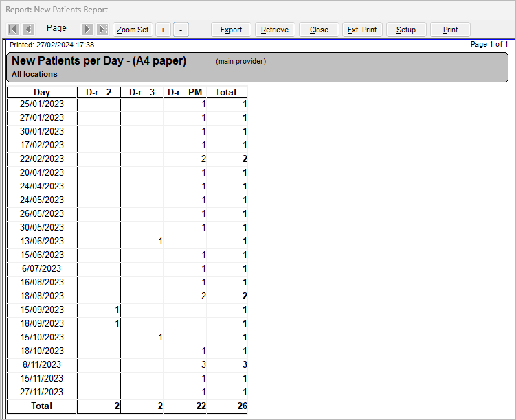Viewport: 516px width, 420px height.
Task: Click the D-r PM total 22
Action: coord(201,406)
